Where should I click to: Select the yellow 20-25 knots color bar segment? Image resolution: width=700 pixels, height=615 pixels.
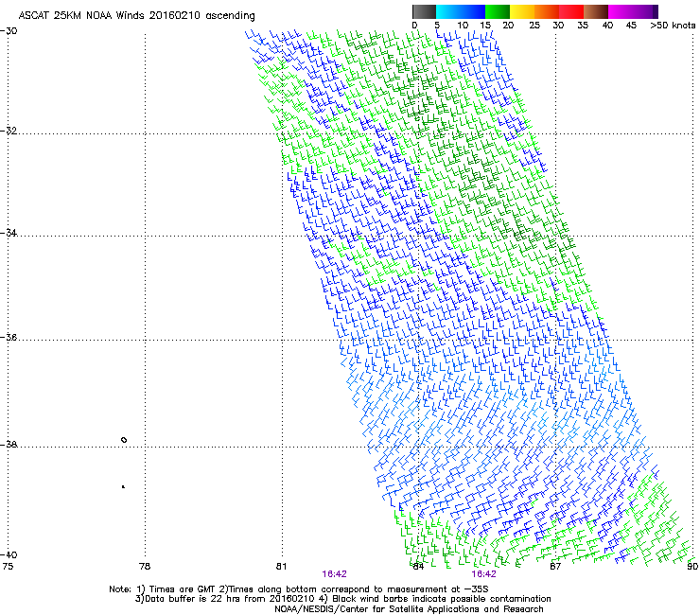click(522, 11)
